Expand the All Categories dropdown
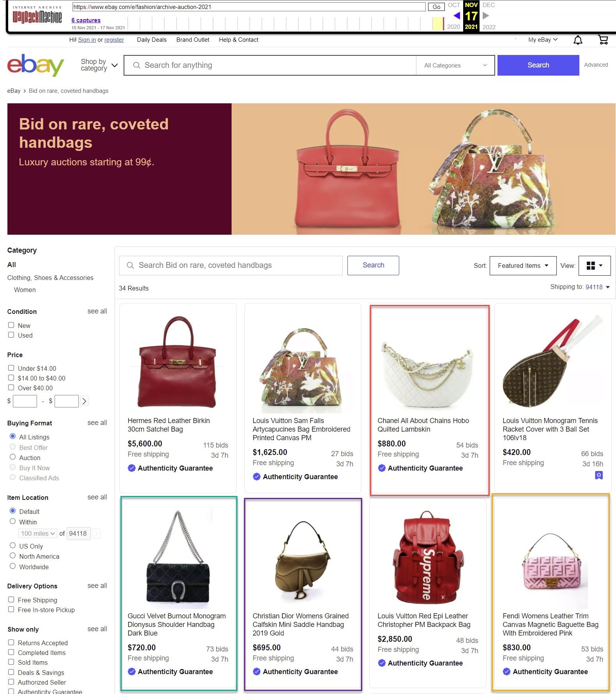The width and height of the screenshot is (616, 694). [455, 66]
